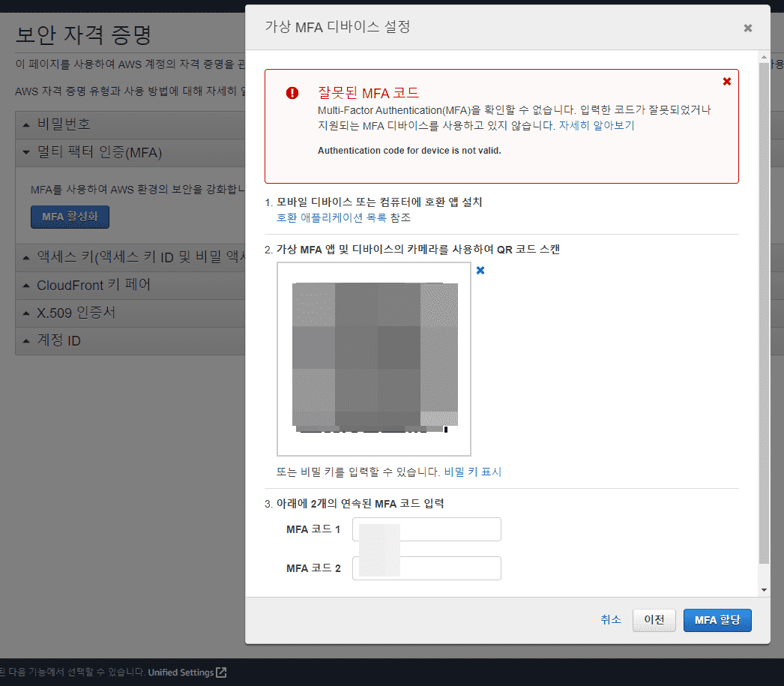Click the dialog scrollbar down arrow
The width and height of the screenshot is (784, 686).
click(x=764, y=589)
